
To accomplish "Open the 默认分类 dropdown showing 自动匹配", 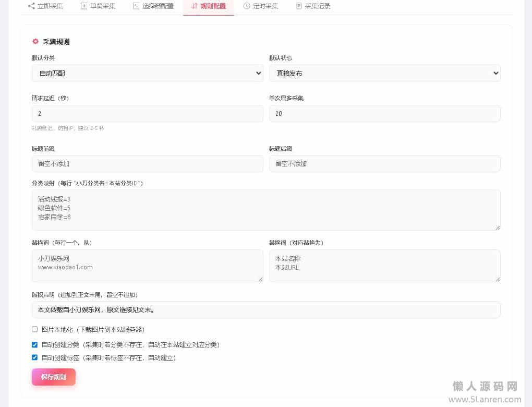I will tap(148, 73).
